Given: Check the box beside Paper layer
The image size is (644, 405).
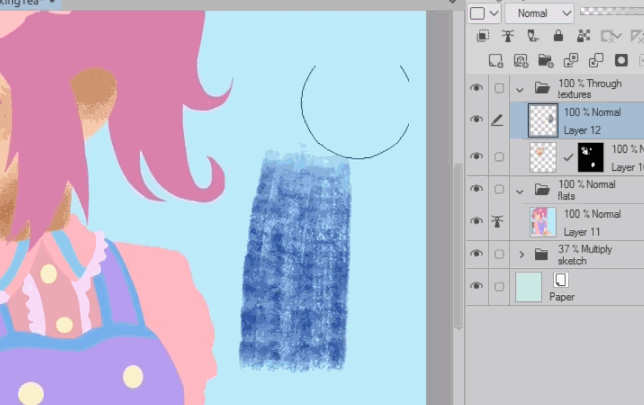Looking at the screenshot, I should pos(499,286).
